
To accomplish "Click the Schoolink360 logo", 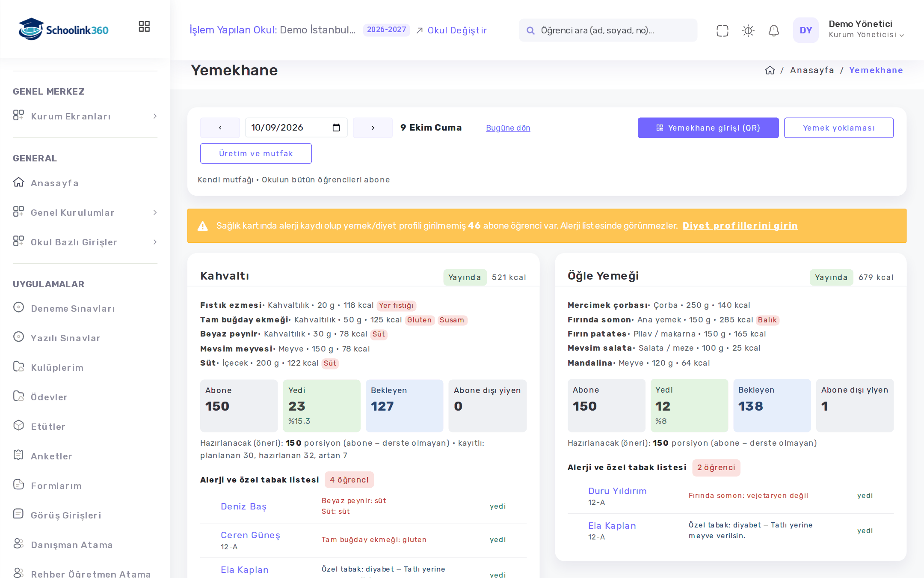I will click(x=63, y=30).
